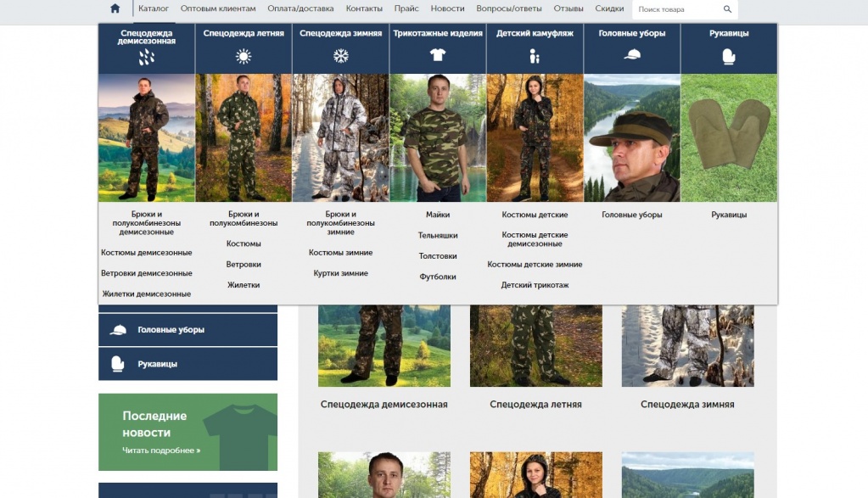Open the Костюмы зимние link
The height and width of the screenshot is (498, 868).
pos(340,252)
